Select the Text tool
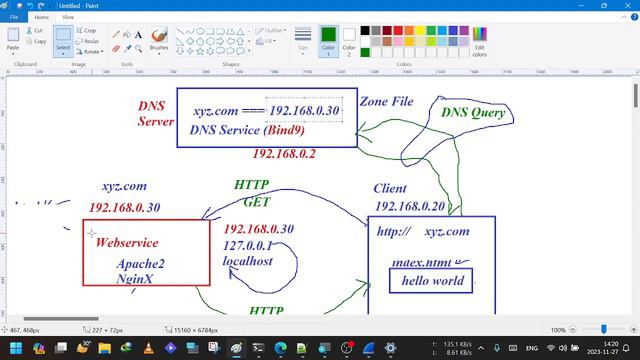The width and height of the screenshot is (640, 360). (138, 35)
